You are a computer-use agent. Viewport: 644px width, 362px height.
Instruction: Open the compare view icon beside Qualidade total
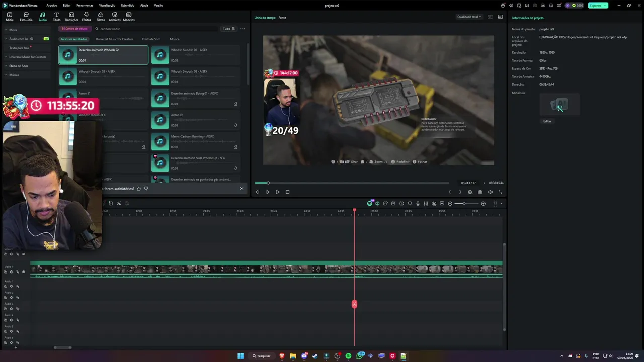click(490, 17)
